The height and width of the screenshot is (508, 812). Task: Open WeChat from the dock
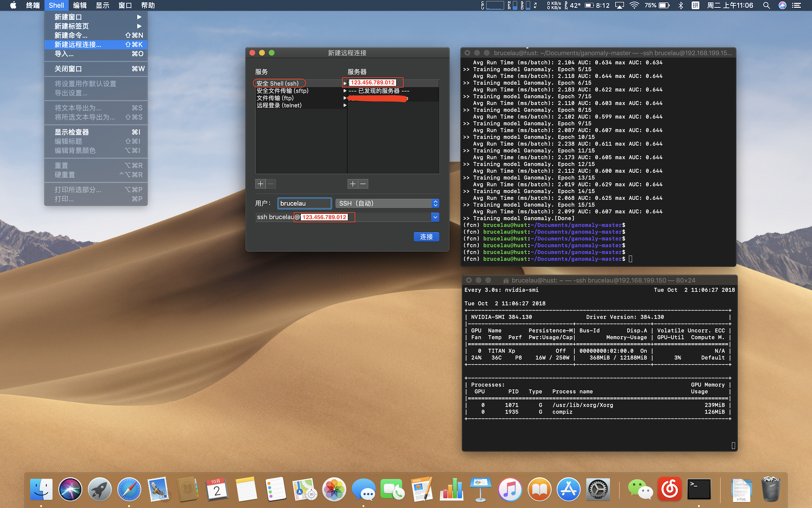point(640,490)
